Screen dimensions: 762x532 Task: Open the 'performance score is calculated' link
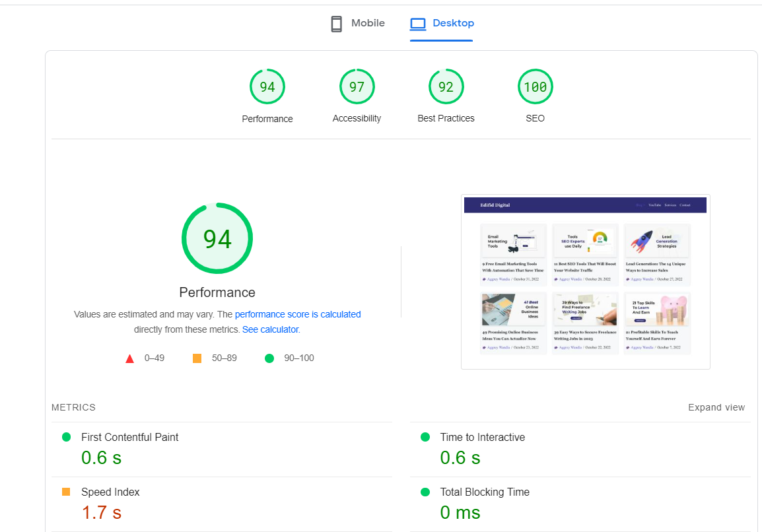pyautogui.click(x=298, y=314)
